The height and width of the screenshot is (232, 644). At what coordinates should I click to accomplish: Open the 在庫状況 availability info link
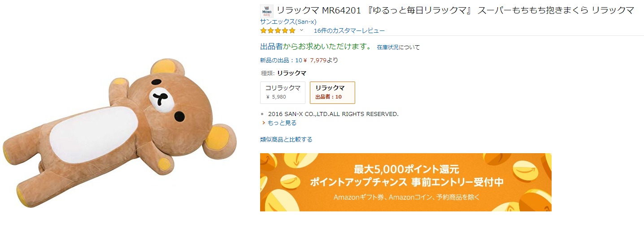[387, 47]
